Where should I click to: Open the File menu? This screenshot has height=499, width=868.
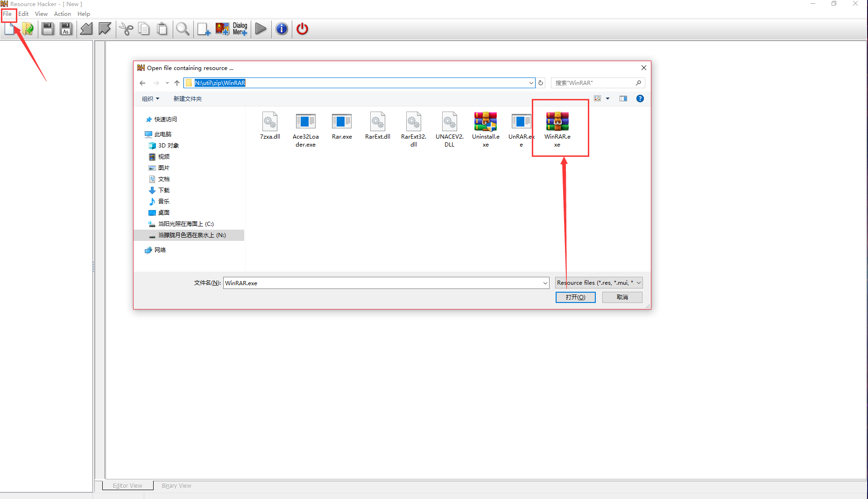click(x=7, y=14)
